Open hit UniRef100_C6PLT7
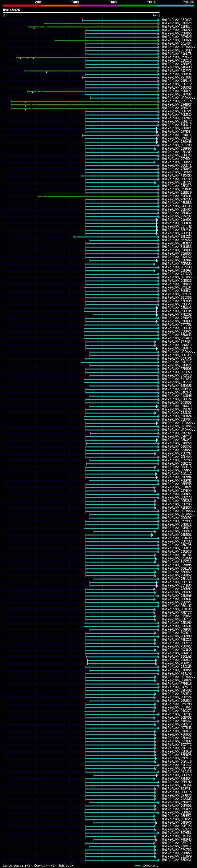This screenshot has height=868, width=197. (x=177, y=121)
